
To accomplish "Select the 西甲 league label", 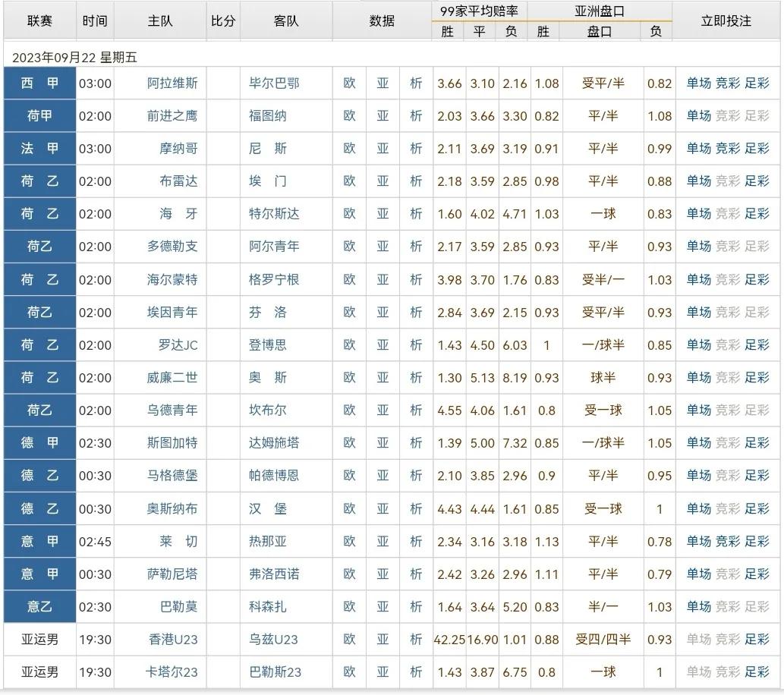I will click(39, 83).
